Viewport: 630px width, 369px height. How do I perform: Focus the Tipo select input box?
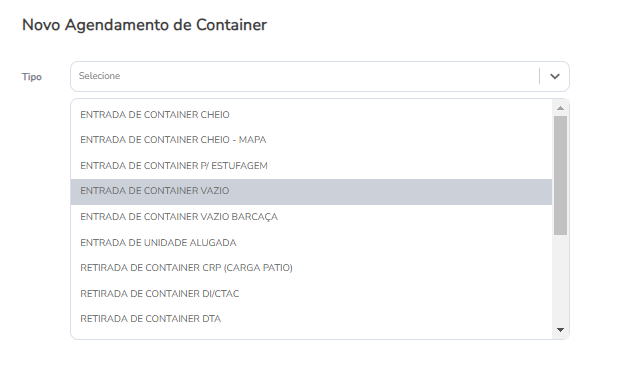[x=320, y=76]
